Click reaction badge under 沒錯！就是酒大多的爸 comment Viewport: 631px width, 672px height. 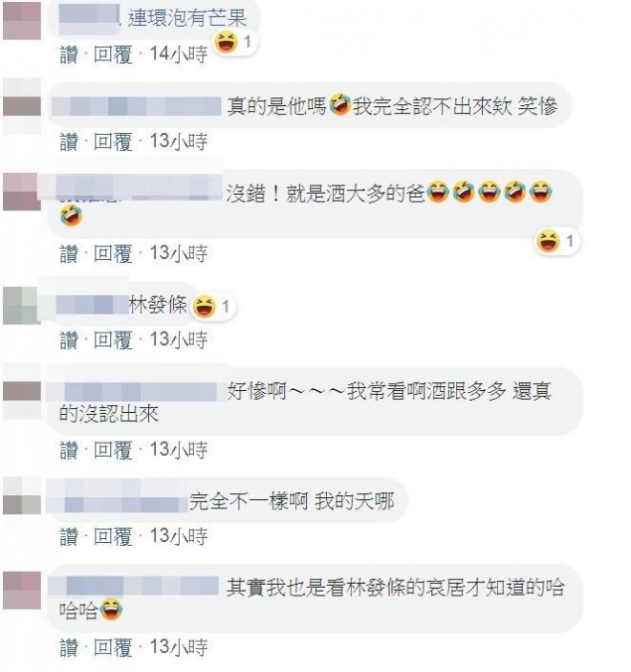click(557, 241)
